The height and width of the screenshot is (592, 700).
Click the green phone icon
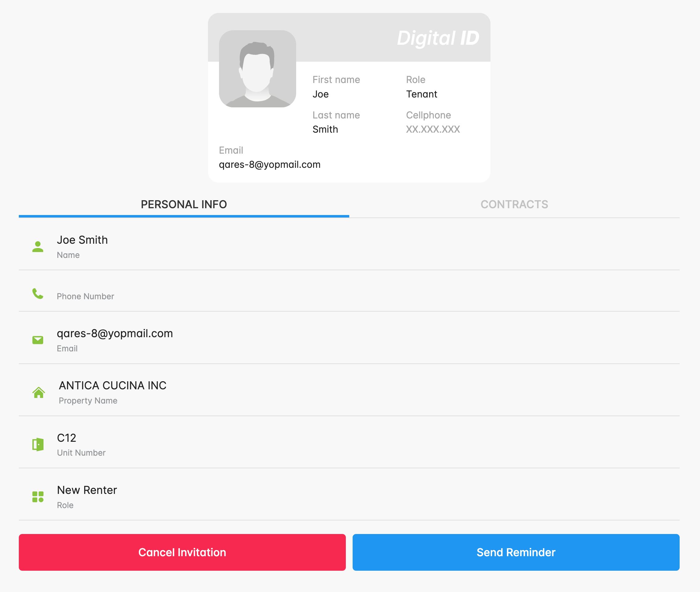point(38,293)
